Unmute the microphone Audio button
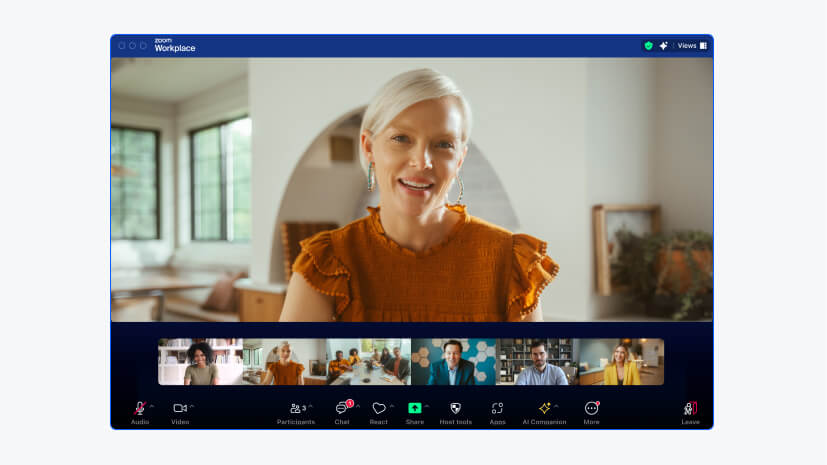Screen dimensions: 827x465 (x=139, y=409)
